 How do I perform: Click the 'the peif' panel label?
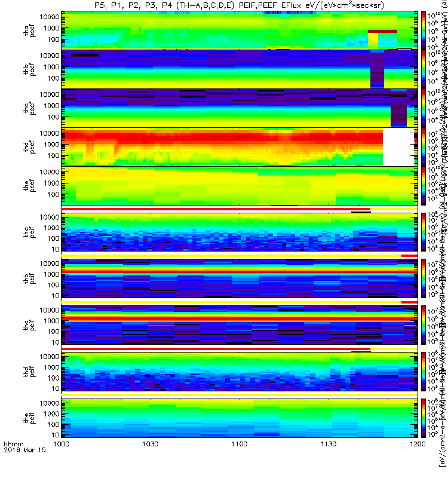pos(29,418)
